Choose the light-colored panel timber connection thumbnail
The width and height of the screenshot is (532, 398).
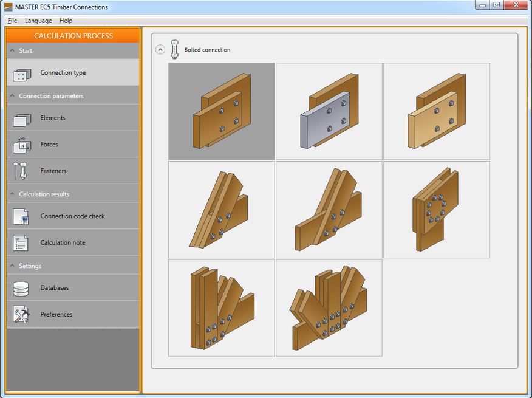pos(436,111)
